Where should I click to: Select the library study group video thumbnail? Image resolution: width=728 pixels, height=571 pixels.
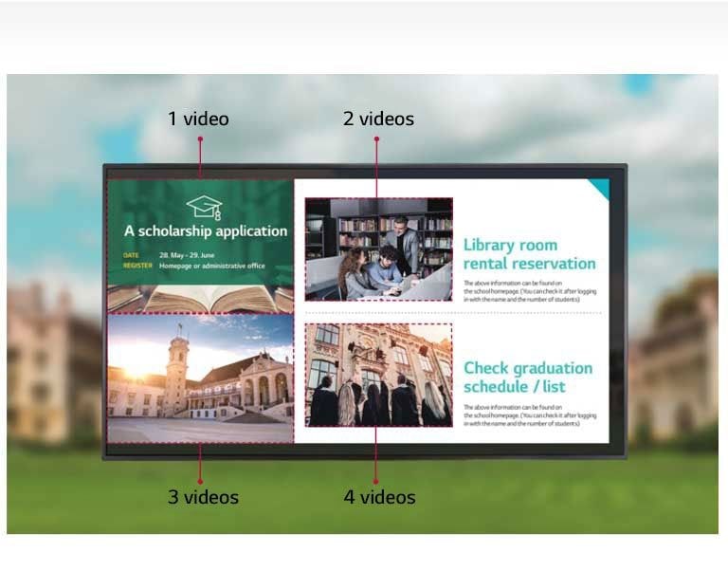click(379, 249)
